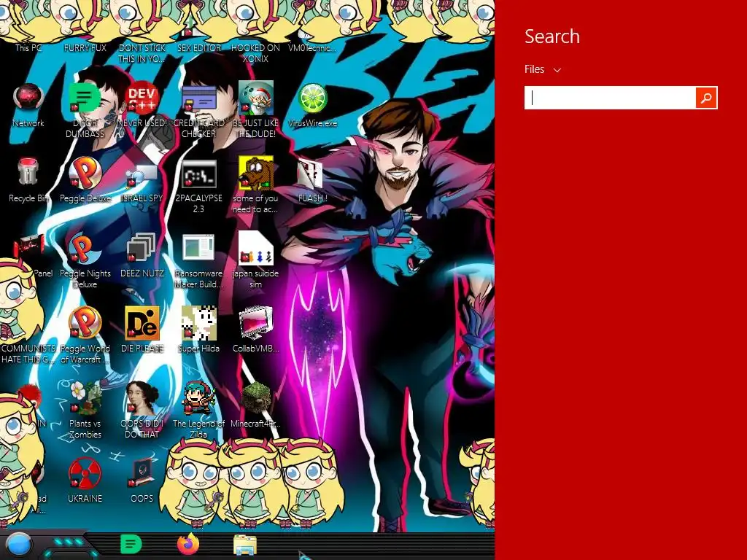Select the UKRAINE radiation icon

(x=85, y=472)
